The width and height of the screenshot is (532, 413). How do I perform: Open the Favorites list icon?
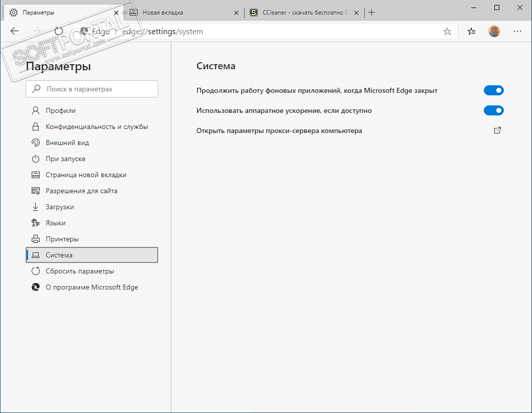471,32
